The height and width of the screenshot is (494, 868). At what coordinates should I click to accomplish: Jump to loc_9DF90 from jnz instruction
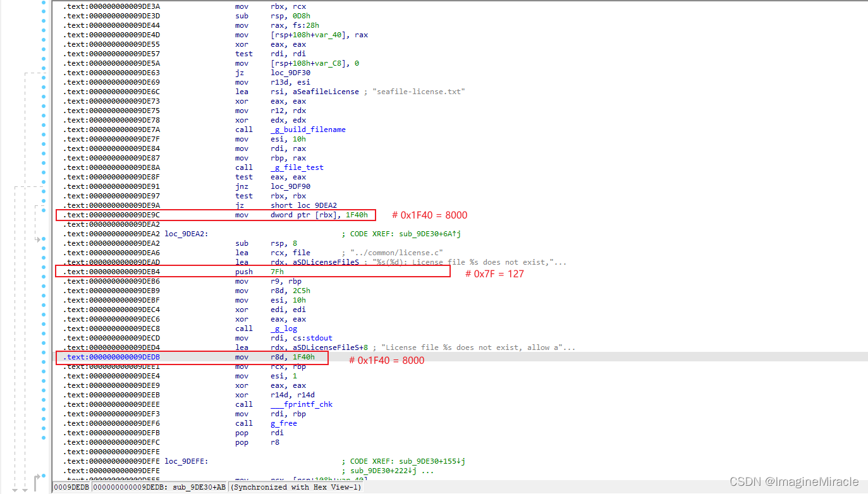pos(290,186)
